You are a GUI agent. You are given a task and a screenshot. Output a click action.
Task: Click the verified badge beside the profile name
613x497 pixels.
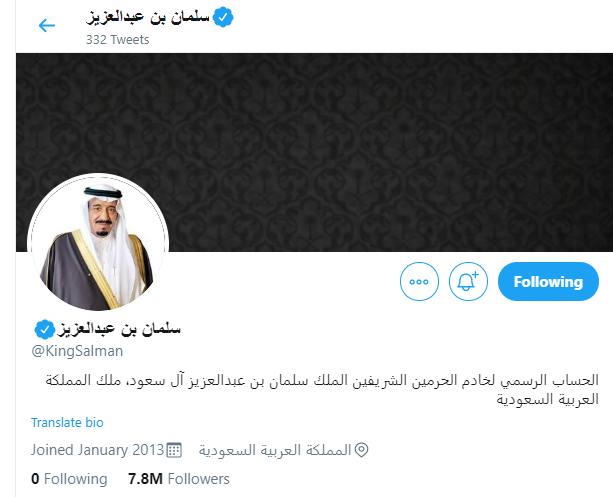pyautogui.click(x=45, y=330)
